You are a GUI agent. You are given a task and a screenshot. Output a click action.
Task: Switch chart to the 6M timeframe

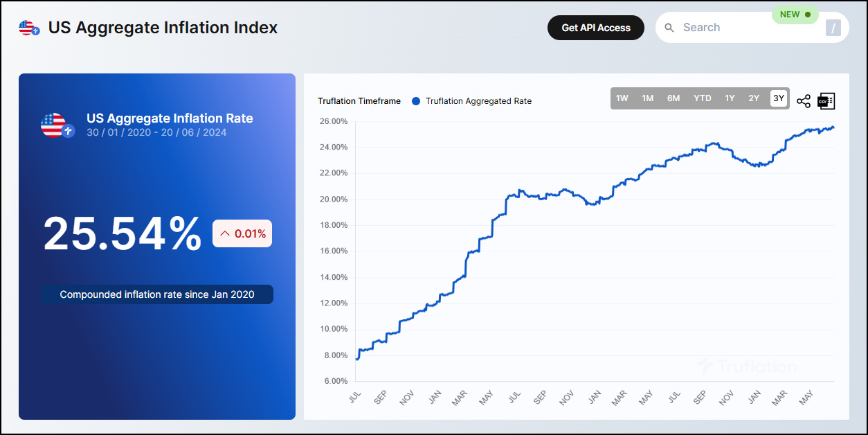tap(673, 98)
